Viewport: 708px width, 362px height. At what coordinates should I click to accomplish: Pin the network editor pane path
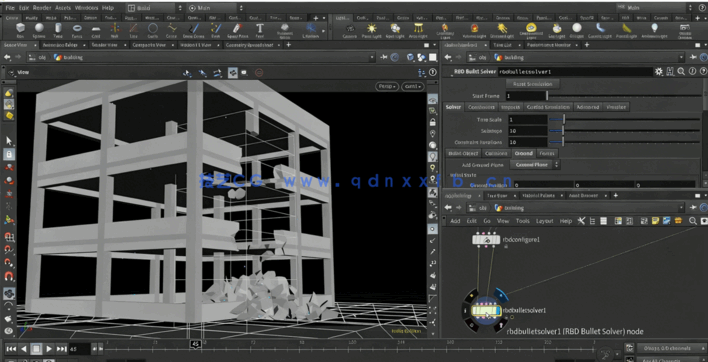[694, 208]
